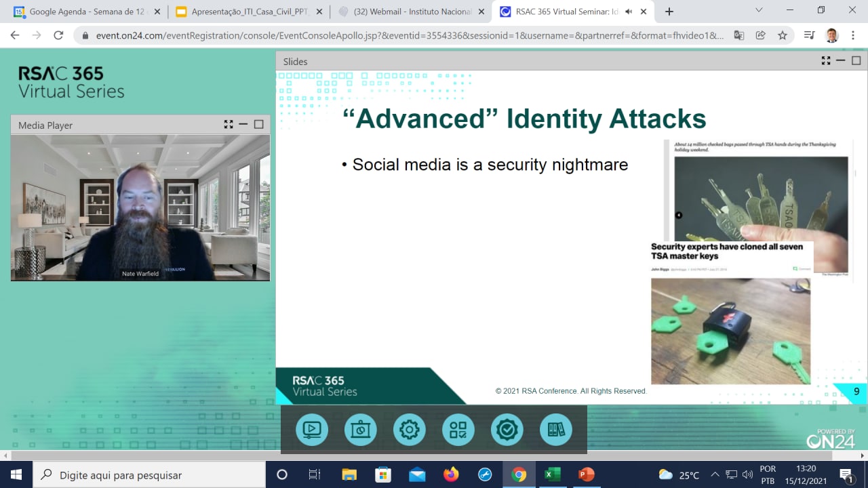The width and height of the screenshot is (868, 488).
Task: Open the survey widget icon in the dock
Action: (458, 430)
